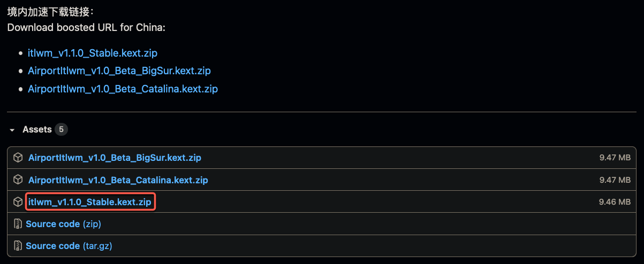644x264 pixels.
Task: Click 9.47 MB size in Catalina asset row
Action: tap(615, 180)
